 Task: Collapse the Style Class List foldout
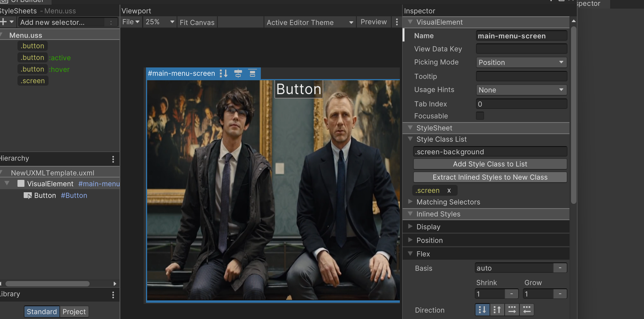tap(410, 139)
